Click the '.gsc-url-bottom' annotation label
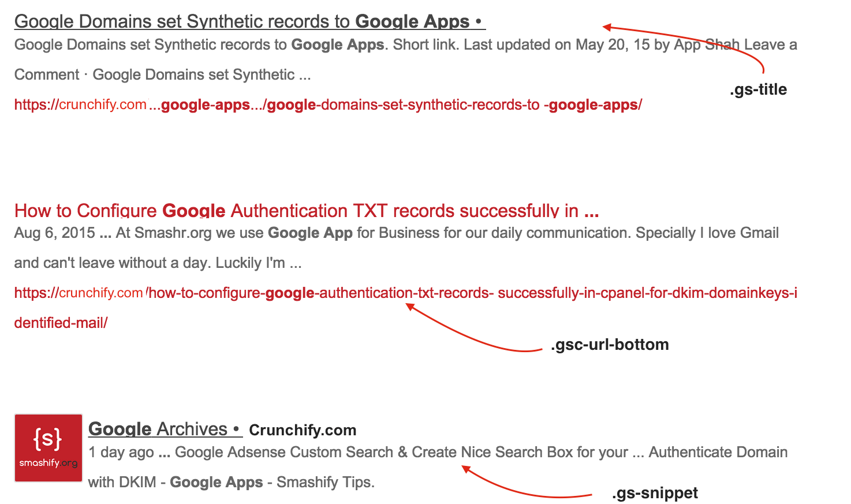Screen dimensions: 851x504 click(x=610, y=345)
